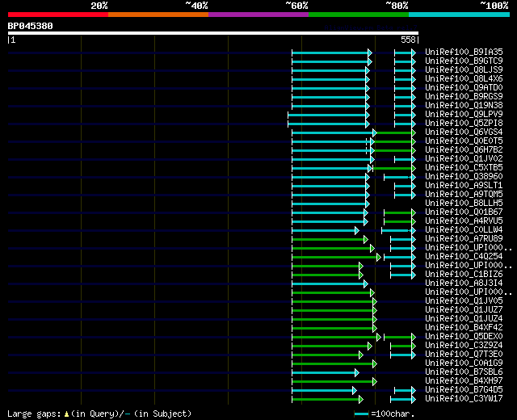Open the UniRef100_Q1JV02 hit label

(x=464, y=159)
